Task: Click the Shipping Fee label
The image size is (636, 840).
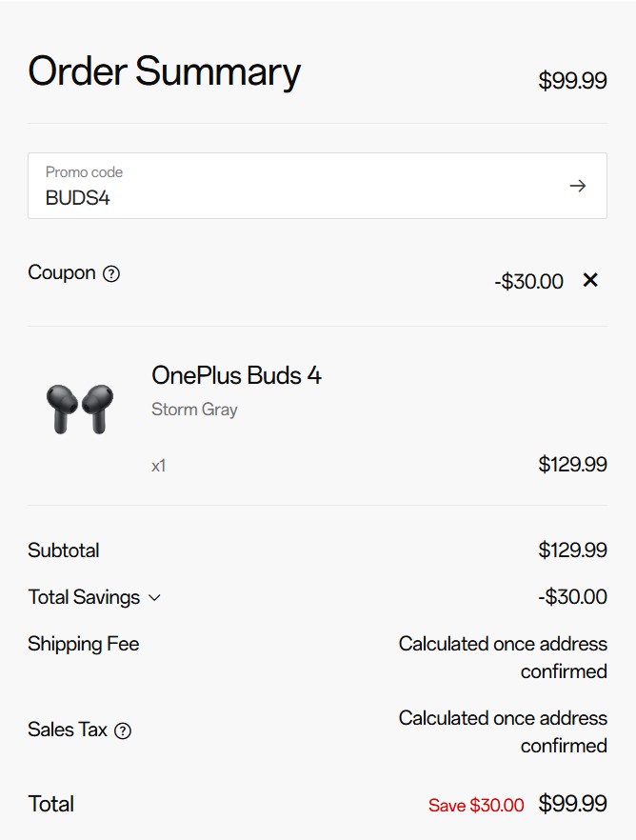Action: [x=84, y=644]
